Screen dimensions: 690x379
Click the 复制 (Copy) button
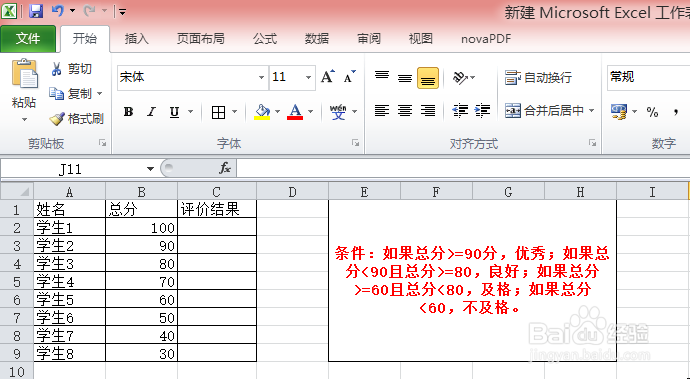pyautogui.click(x=70, y=93)
